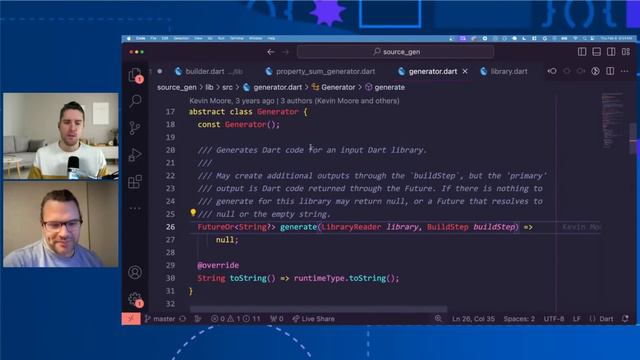Click the zoom magnifier icon in status bar
Screen dimensions: 640x360
point(438,319)
